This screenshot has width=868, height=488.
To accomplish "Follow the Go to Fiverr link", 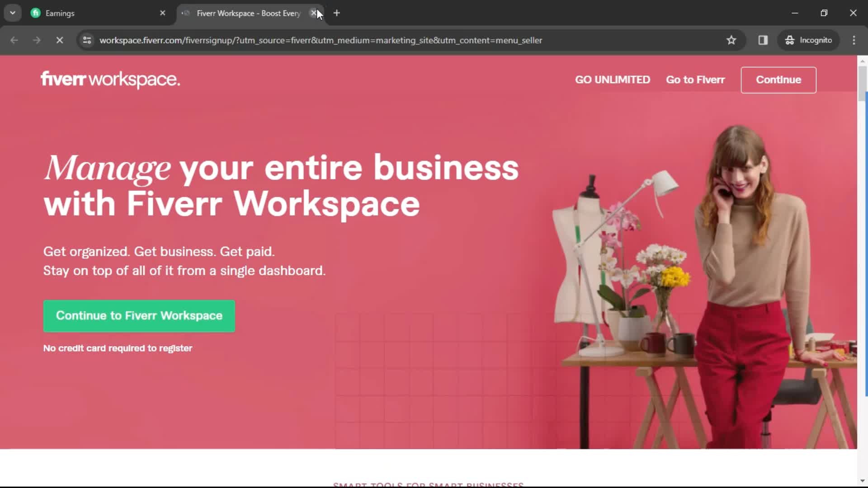I will pyautogui.click(x=695, y=80).
